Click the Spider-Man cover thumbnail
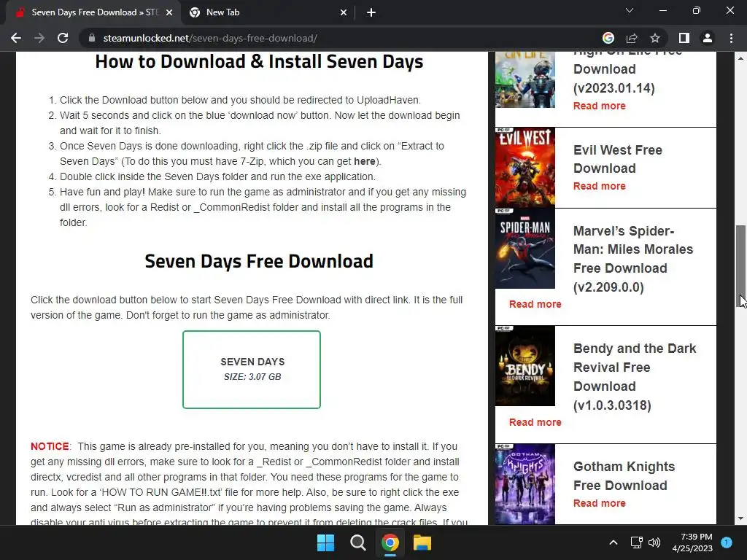Screen dimensions: 747x560 pyautogui.click(x=525, y=249)
